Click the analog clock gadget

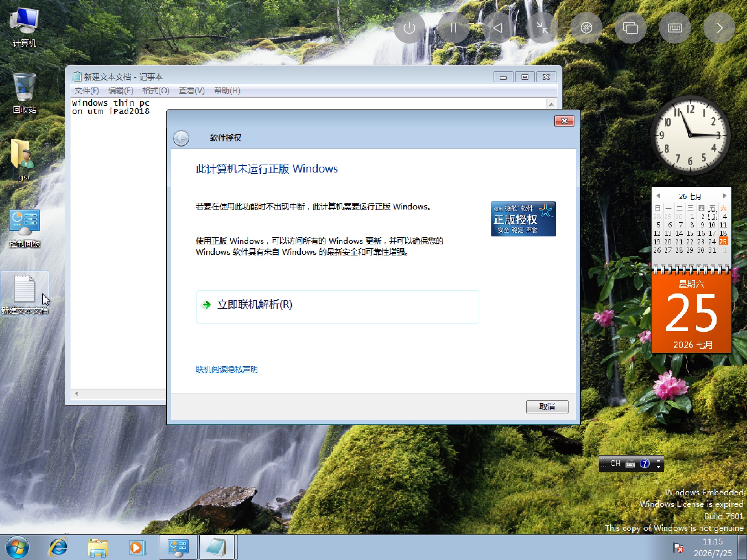coord(690,135)
